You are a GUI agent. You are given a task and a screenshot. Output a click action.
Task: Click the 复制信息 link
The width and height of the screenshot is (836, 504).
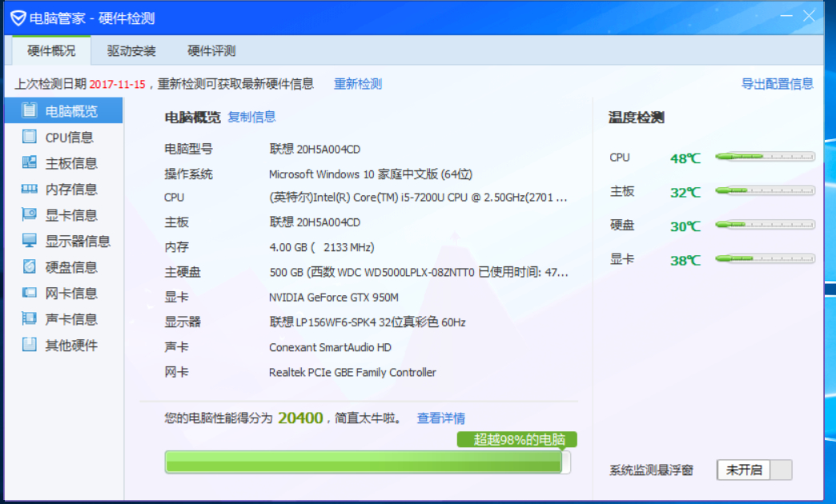coord(251,117)
